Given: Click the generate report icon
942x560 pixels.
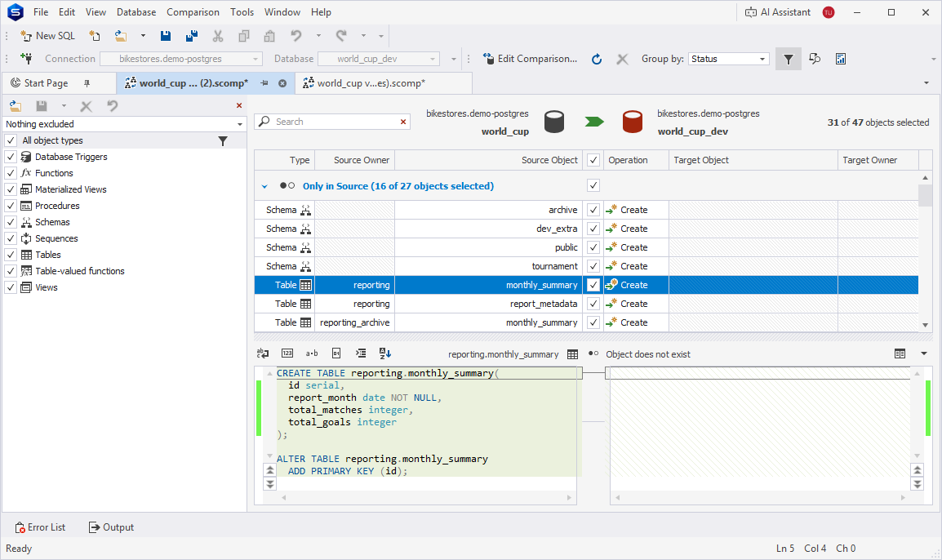Looking at the screenshot, I should coord(841,59).
